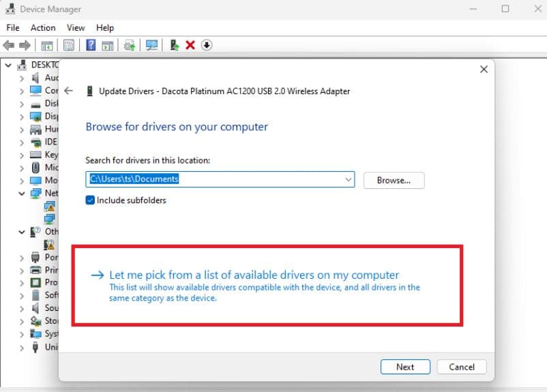547x392 pixels.
Task: Click the toolbar's grey forward arrow icon
Action: click(x=25, y=45)
